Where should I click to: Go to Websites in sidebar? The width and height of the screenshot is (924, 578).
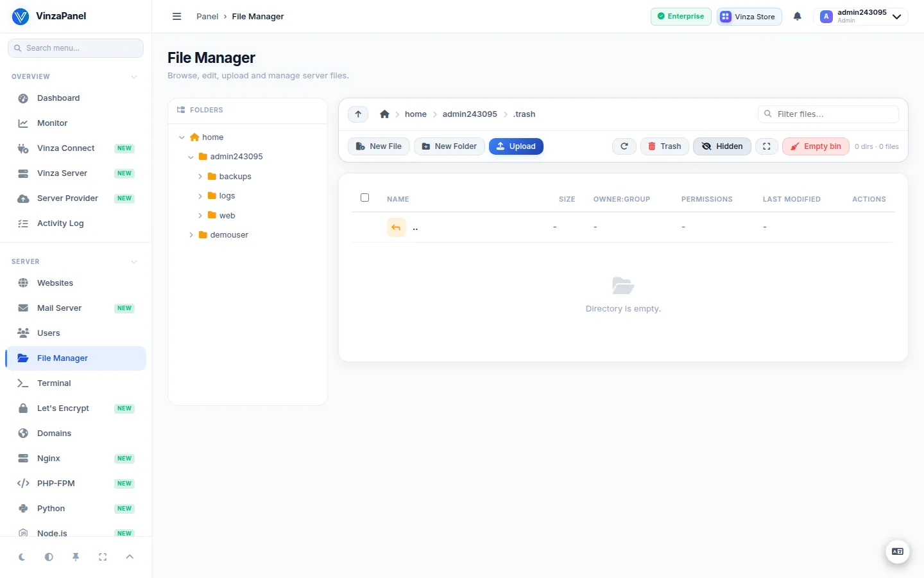coord(76,283)
